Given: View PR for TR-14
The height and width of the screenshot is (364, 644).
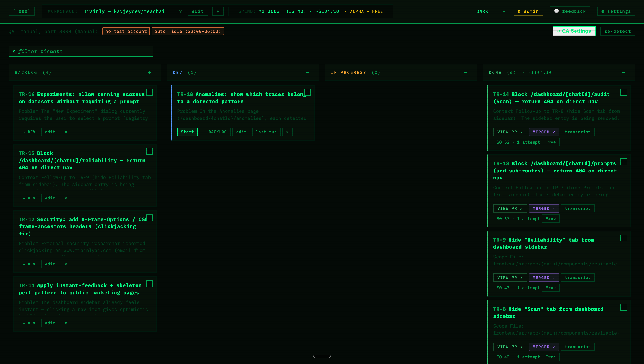Looking at the screenshot, I should point(510,132).
